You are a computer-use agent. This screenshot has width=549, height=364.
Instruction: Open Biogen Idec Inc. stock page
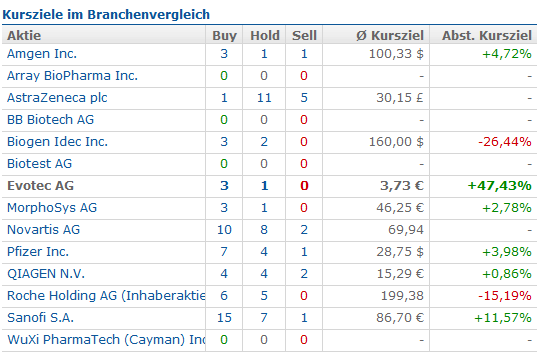57,142
